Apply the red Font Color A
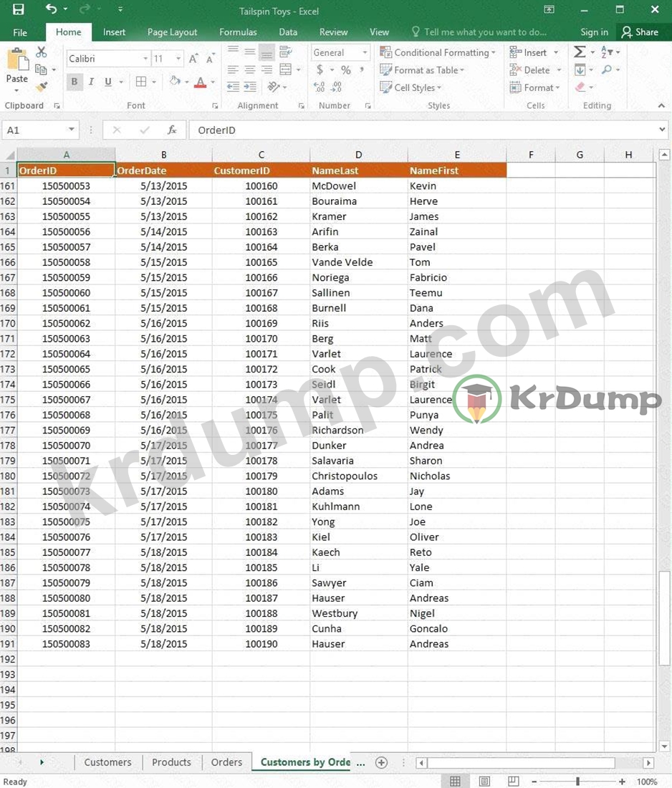672x788 pixels. coord(201,82)
